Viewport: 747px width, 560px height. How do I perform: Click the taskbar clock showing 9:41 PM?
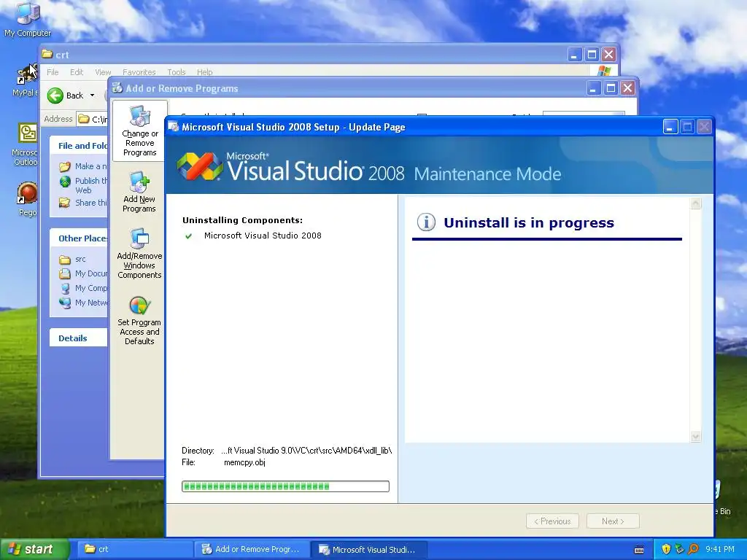(719, 550)
